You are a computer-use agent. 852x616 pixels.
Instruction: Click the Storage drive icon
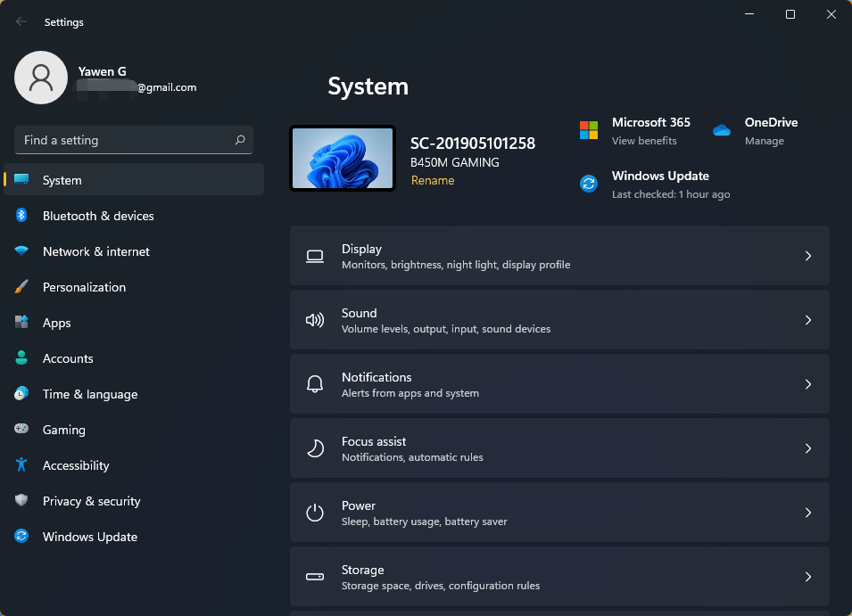(x=315, y=577)
